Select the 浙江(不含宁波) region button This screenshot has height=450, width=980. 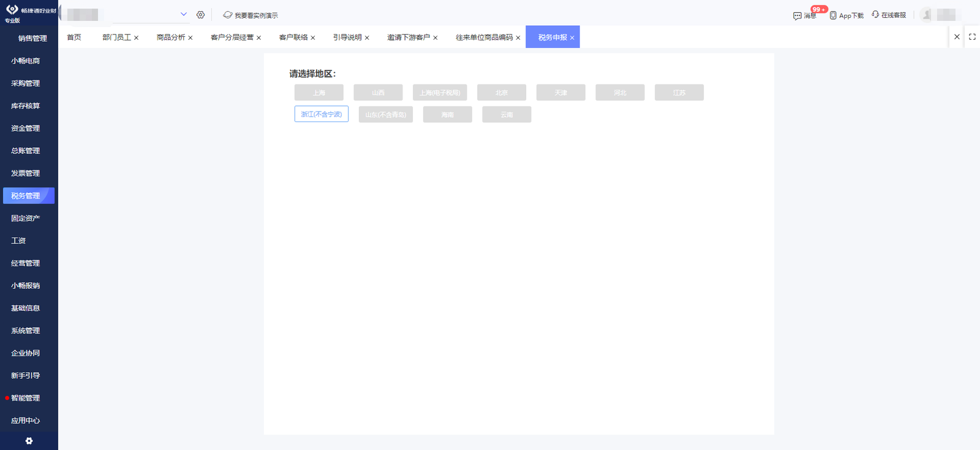[322, 114]
